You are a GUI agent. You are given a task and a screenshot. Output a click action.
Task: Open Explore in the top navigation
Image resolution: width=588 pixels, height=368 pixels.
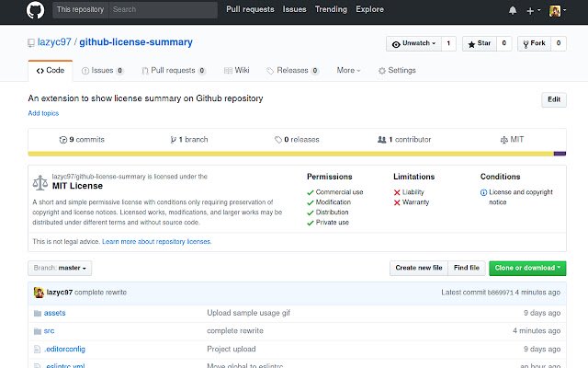369,9
